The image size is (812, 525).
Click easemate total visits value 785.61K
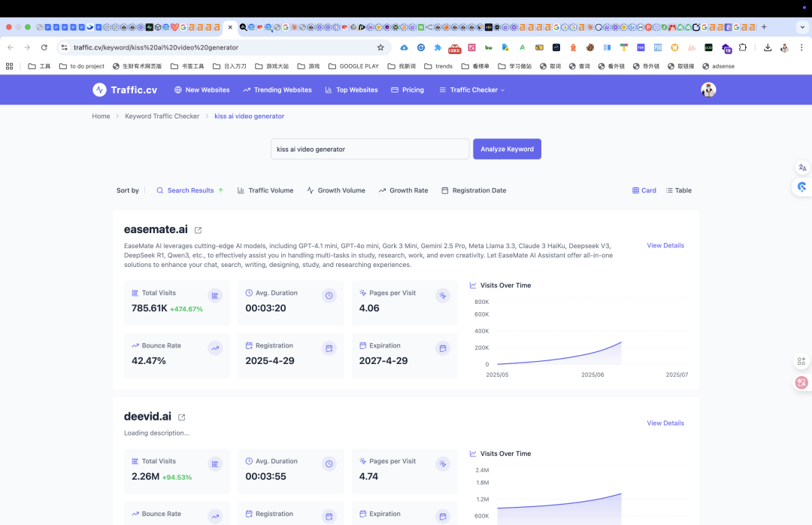pyautogui.click(x=149, y=308)
